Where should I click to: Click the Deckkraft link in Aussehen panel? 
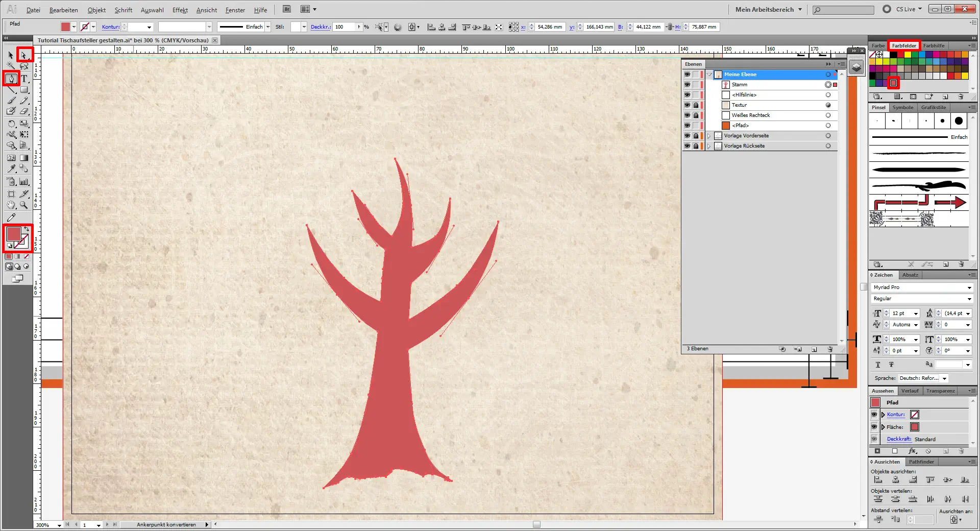(x=898, y=439)
